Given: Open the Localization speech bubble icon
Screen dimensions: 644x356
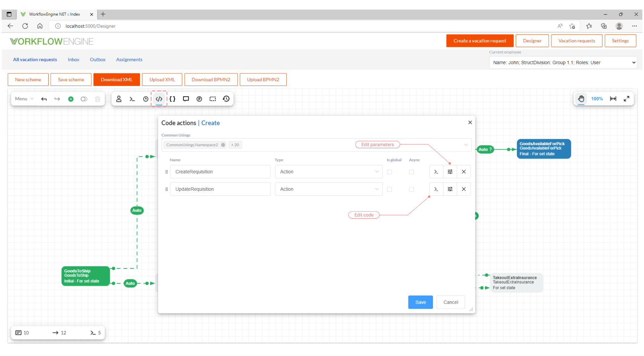Looking at the screenshot, I should point(186,99).
